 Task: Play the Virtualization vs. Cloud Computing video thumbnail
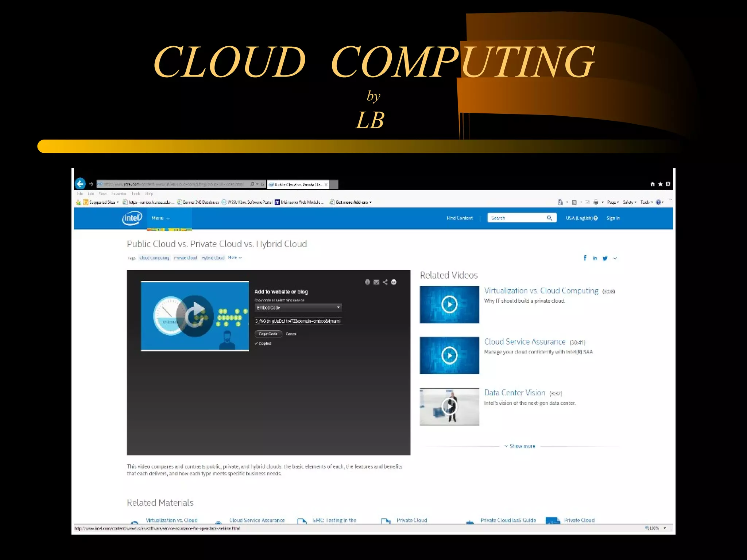[449, 304]
